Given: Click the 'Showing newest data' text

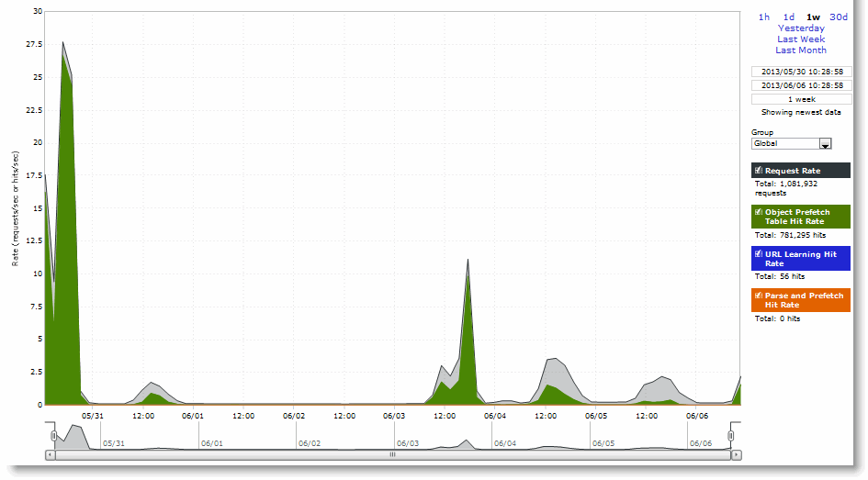Looking at the screenshot, I should coord(801,112).
